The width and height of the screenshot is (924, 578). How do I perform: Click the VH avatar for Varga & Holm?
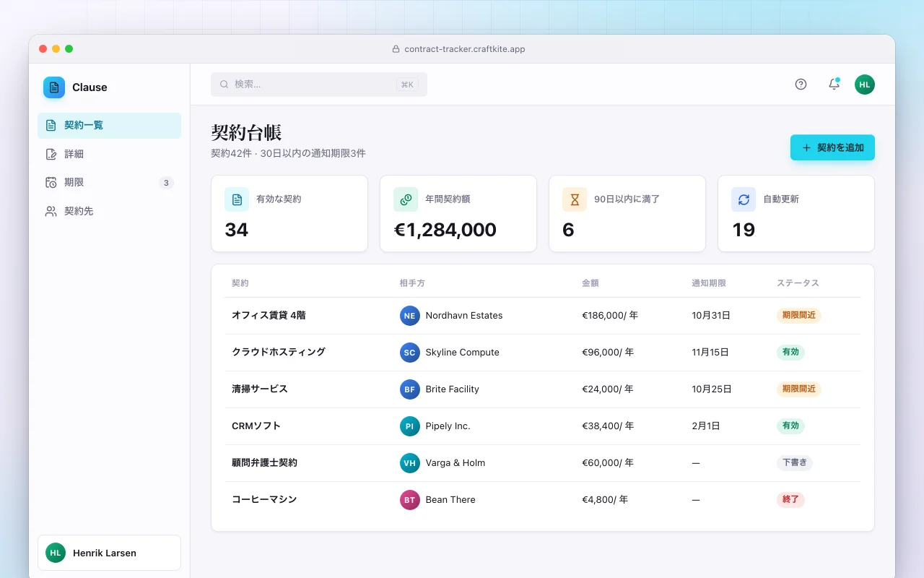point(410,463)
